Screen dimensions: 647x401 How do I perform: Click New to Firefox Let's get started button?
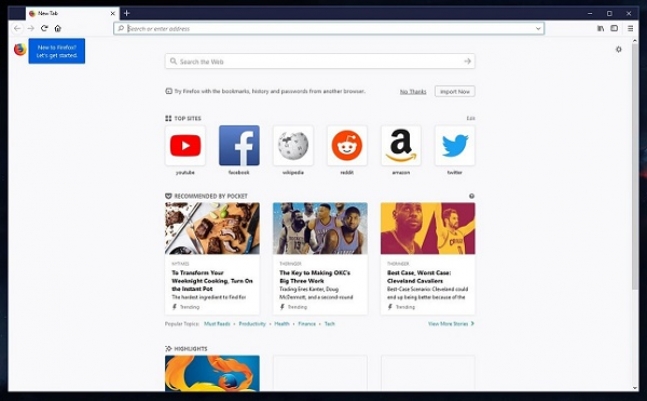click(57, 51)
